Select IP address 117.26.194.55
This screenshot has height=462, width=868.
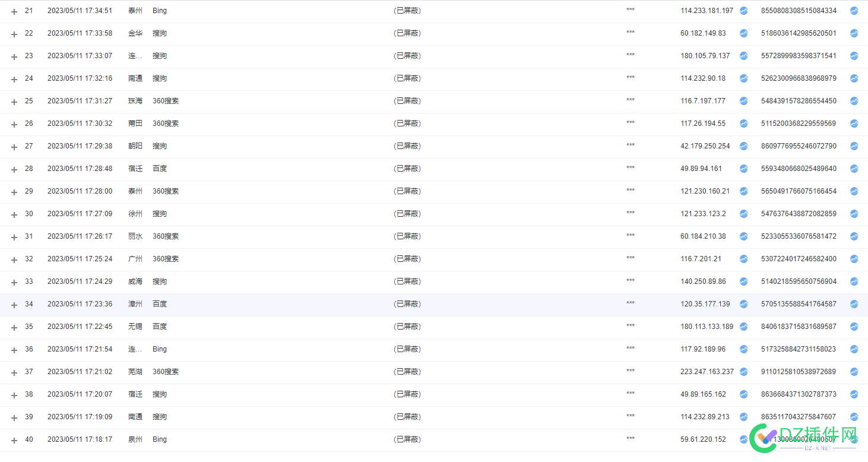pyautogui.click(x=703, y=124)
